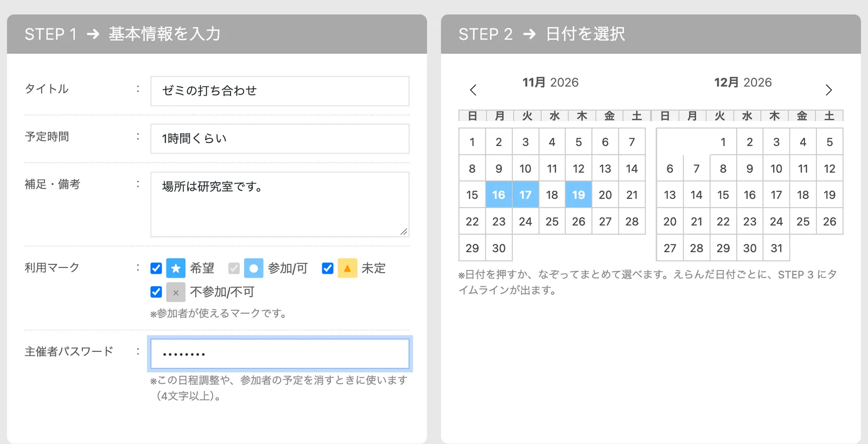Edit the タイトル text field
The image size is (868, 444).
(280, 91)
